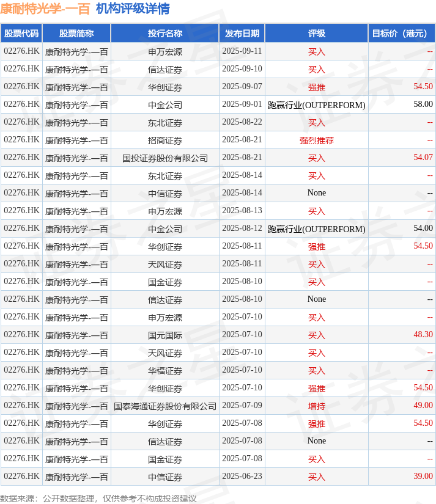
Task: Open the 康耐特光学-一百 title link
Action: coord(45,9)
